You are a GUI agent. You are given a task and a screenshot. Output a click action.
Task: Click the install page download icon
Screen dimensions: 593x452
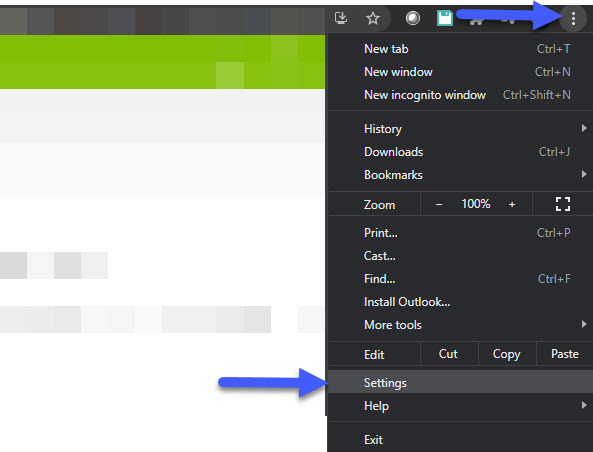341,18
